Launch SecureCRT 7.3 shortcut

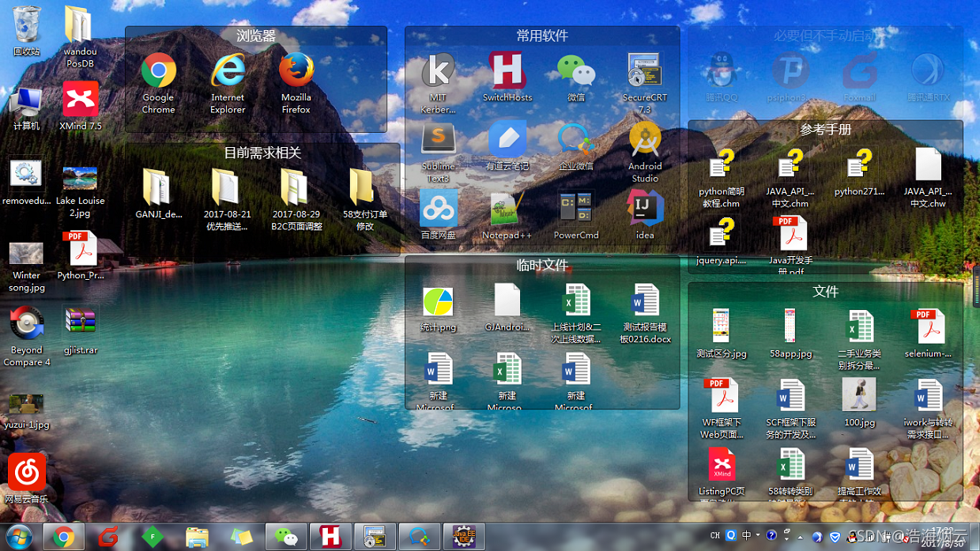coord(645,71)
